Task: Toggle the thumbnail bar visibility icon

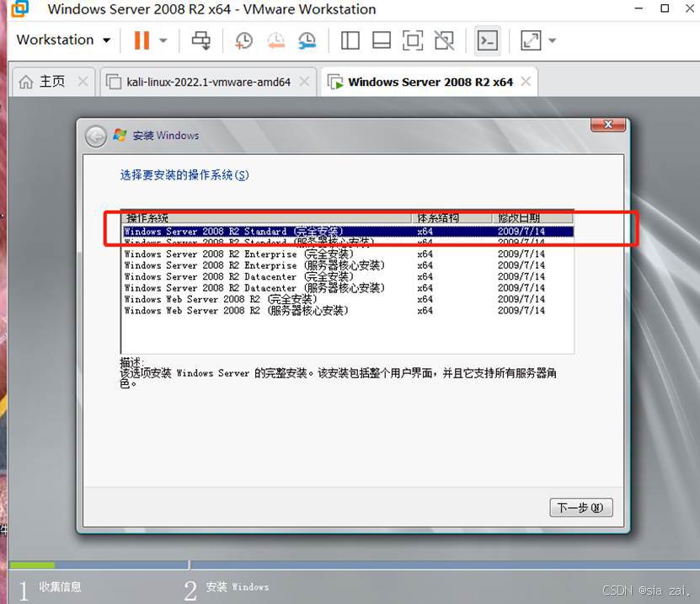Action: click(381, 40)
